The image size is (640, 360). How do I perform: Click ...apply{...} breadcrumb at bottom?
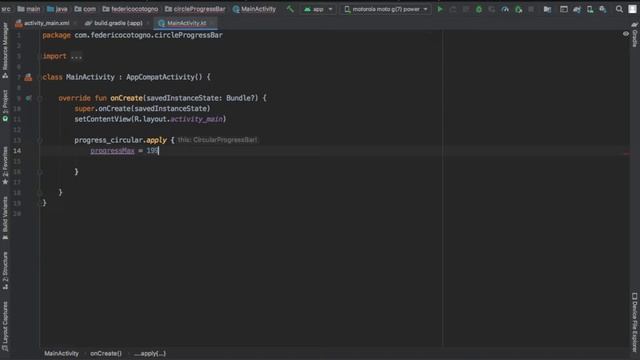click(x=150, y=353)
